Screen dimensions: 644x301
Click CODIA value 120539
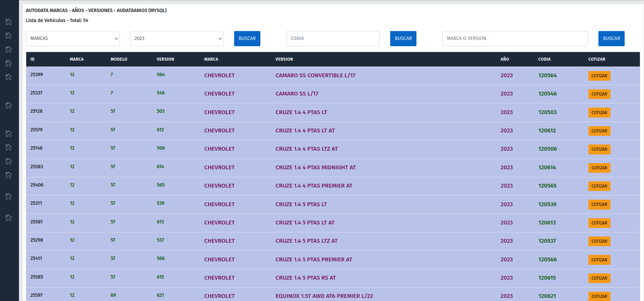click(x=547, y=204)
